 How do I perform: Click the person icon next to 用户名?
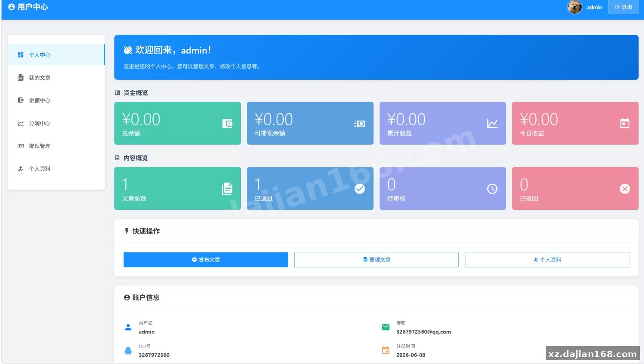[128, 327]
